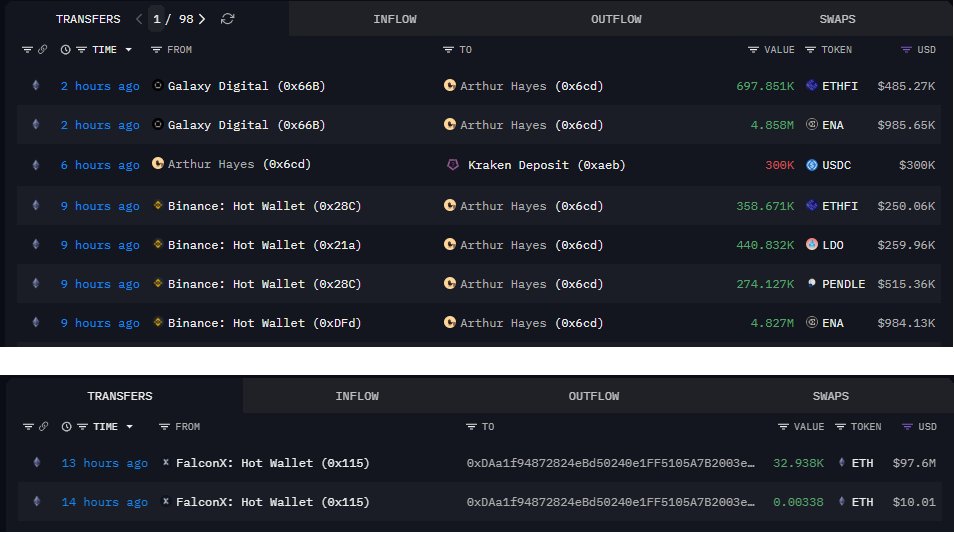Viewport: 954px width, 550px height.
Task: Click Ethereum chain icon on 697.851K ETHFI row
Action: pos(36,86)
